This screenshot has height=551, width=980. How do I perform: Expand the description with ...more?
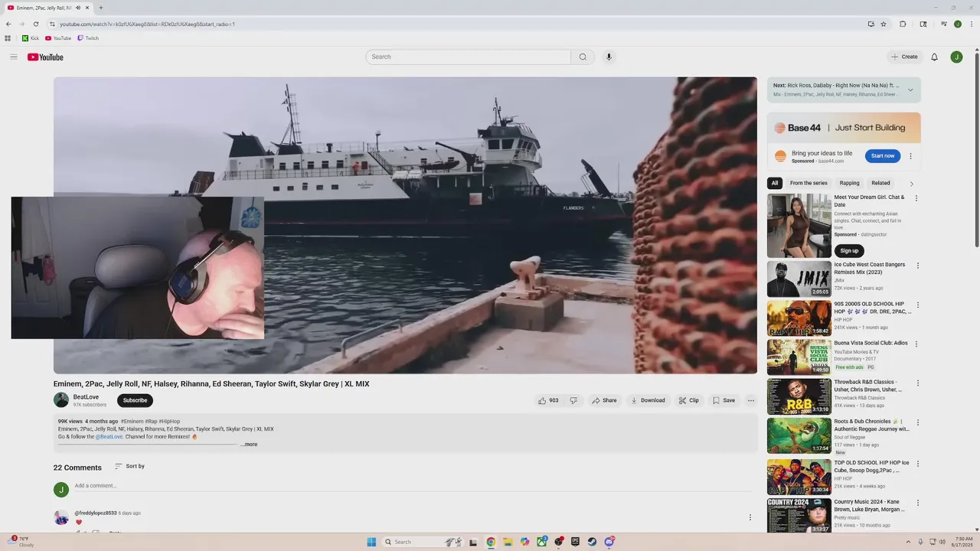pyautogui.click(x=249, y=445)
